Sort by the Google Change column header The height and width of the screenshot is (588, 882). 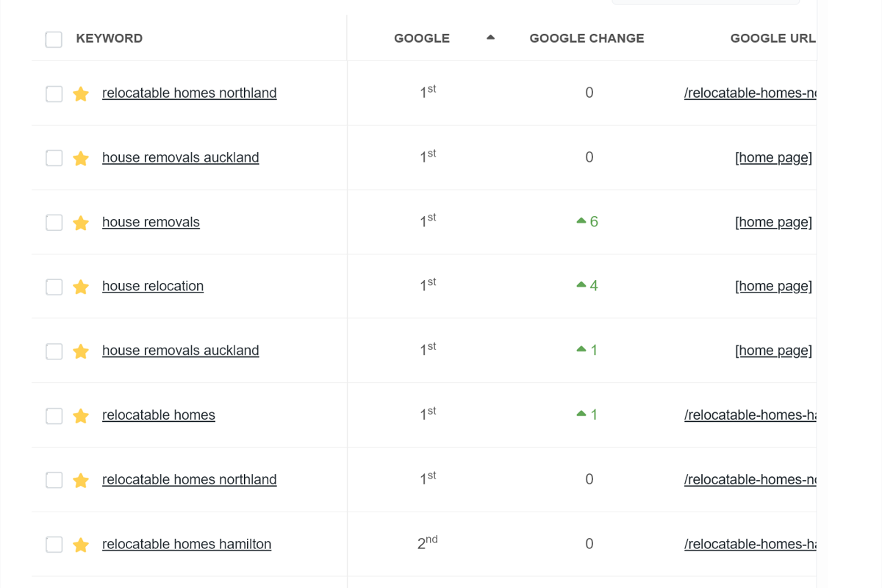(587, 38)
